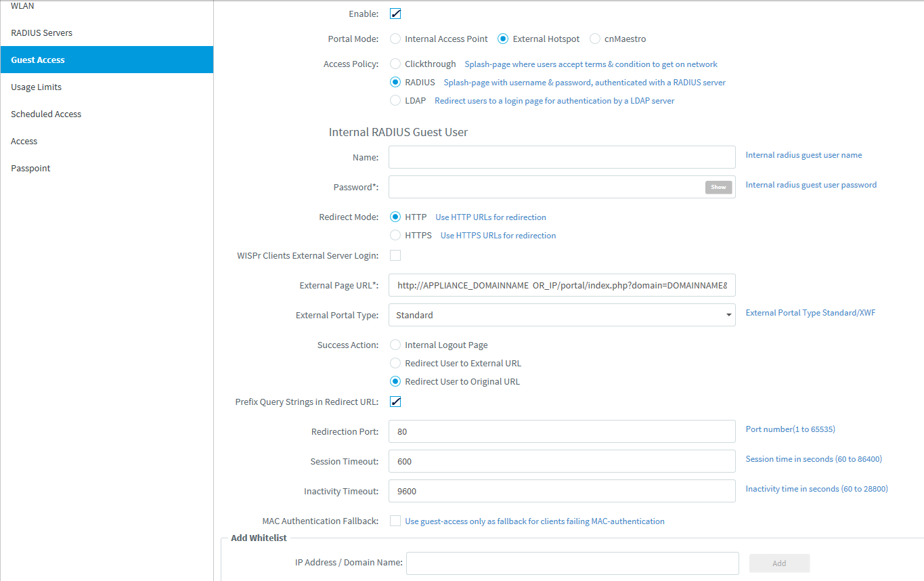The image size is (924, 581).
Task: Uncheck the Enable guest access checkbox
Action: click(396, 14)
